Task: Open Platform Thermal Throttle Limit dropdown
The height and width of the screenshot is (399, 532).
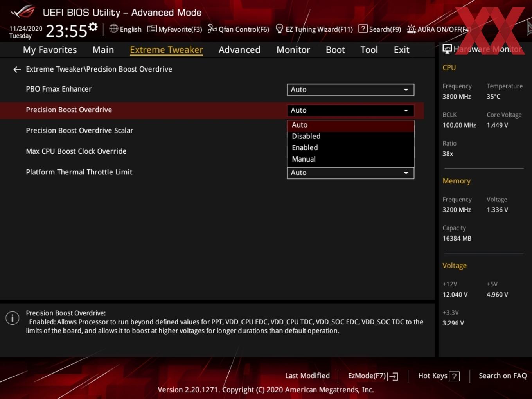Action: [350, 173]
